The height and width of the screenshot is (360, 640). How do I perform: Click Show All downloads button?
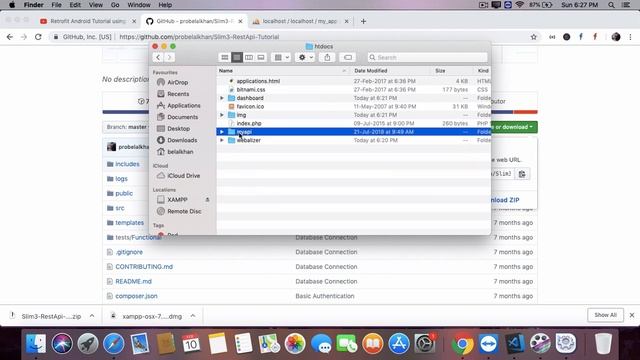605,315
